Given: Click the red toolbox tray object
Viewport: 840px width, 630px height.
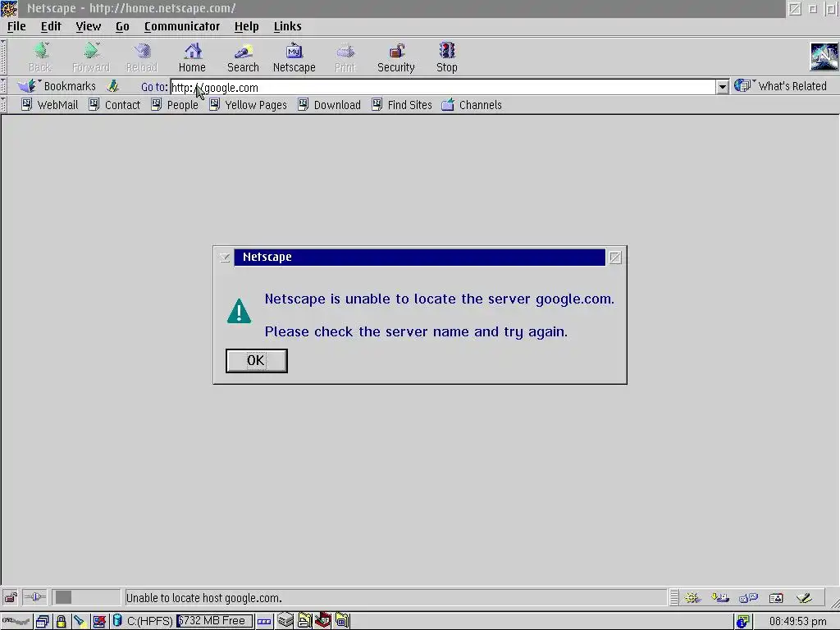Looking at the screenshot, I should point(323,620).
